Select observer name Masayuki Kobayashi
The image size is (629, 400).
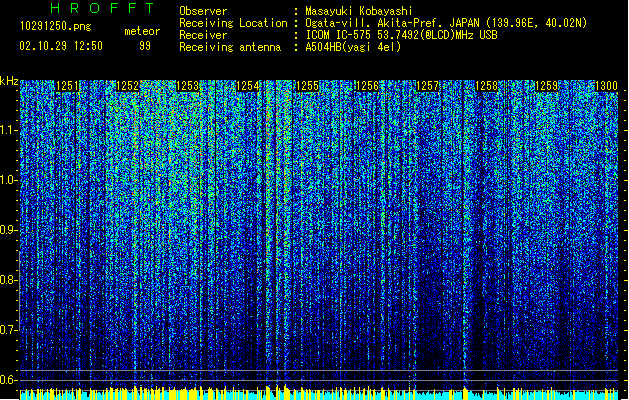click(x=359, y=11)
